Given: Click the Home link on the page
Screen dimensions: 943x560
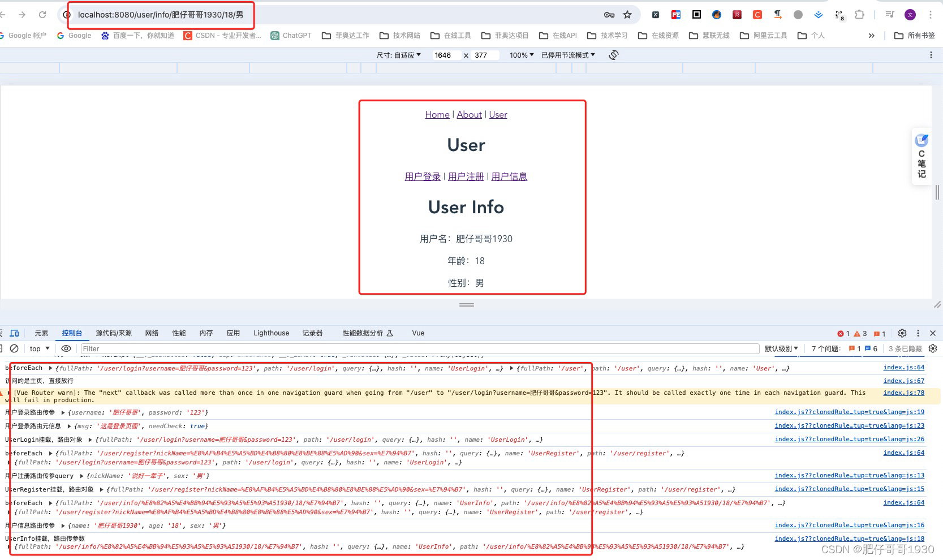Looking at the screenshot, I should point(437,115).
